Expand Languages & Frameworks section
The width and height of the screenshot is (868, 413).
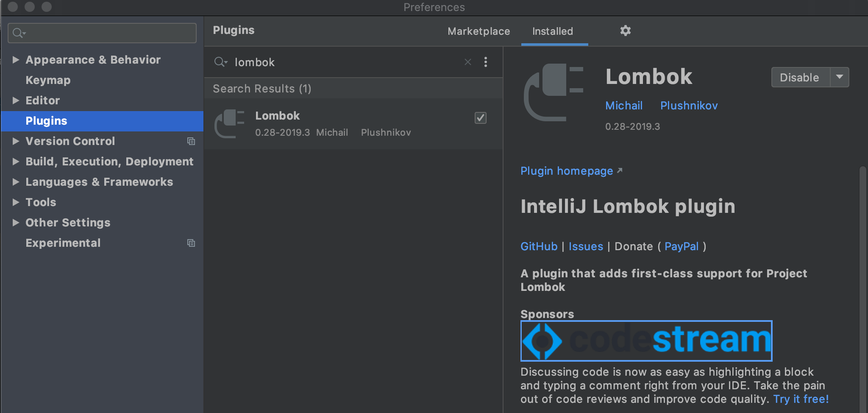tap(16, 182)
